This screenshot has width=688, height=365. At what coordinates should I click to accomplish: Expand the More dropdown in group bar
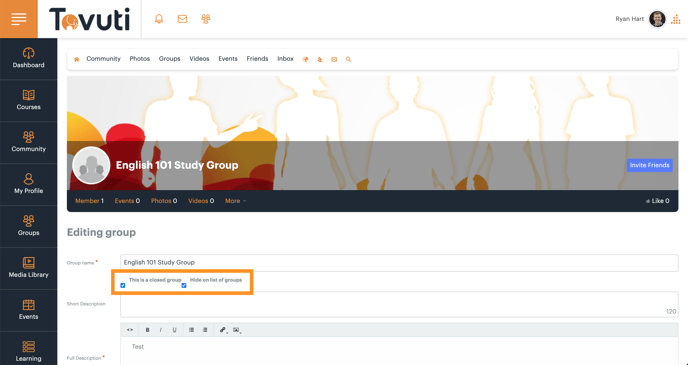click(236, 201)
